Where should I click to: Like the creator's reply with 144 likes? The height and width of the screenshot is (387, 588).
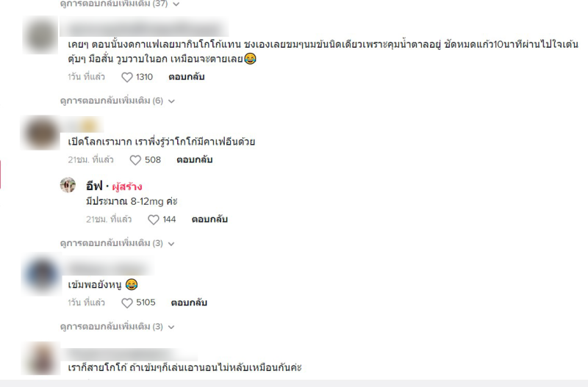coord(154,220)
